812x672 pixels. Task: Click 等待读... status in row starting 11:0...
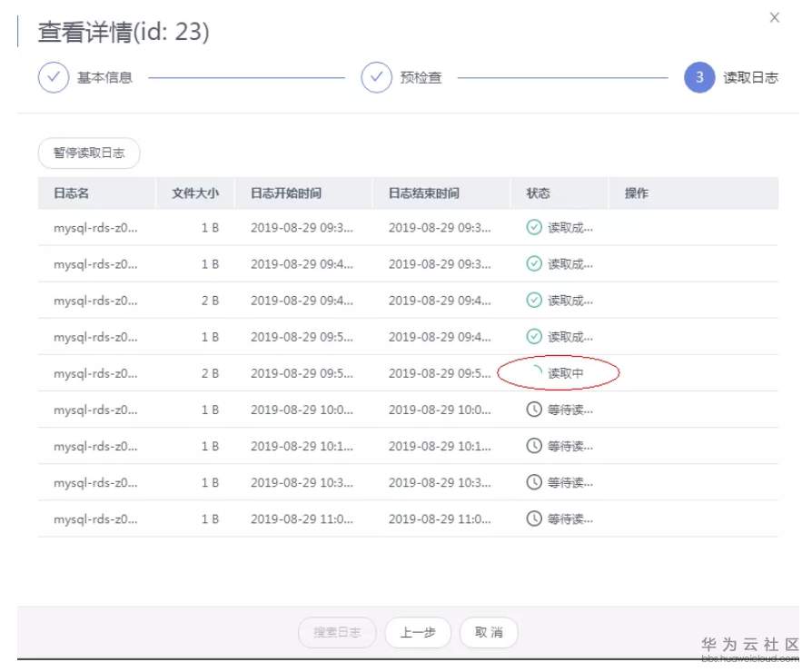click(570, 519)
